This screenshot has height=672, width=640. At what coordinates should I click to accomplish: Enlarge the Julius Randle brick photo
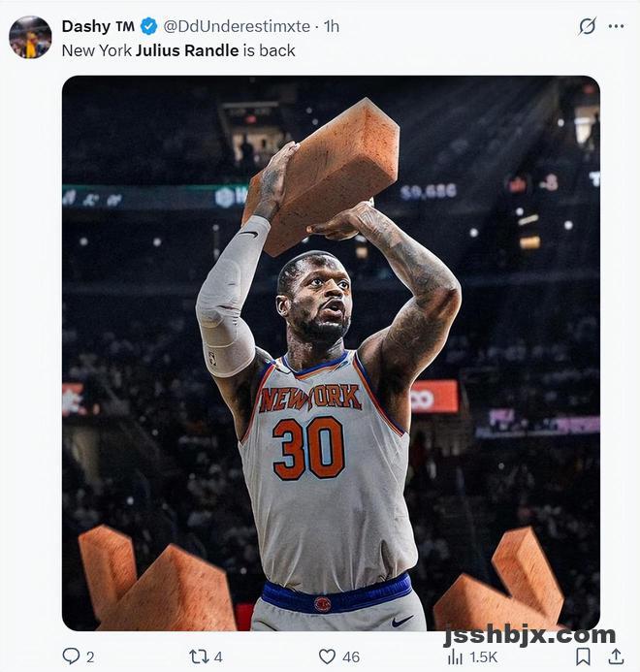click(331, 353)
